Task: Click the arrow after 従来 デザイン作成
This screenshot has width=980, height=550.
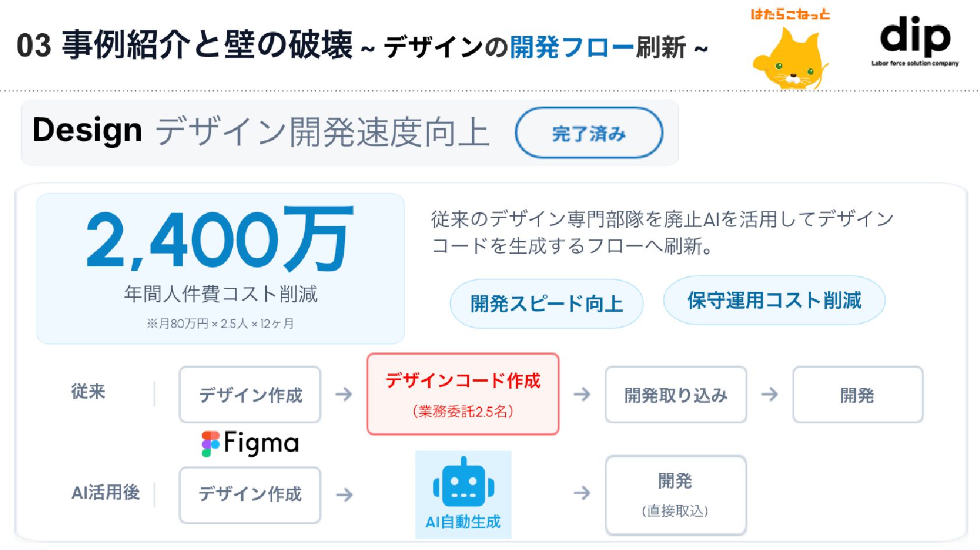Action: click(x=344, y=394)
